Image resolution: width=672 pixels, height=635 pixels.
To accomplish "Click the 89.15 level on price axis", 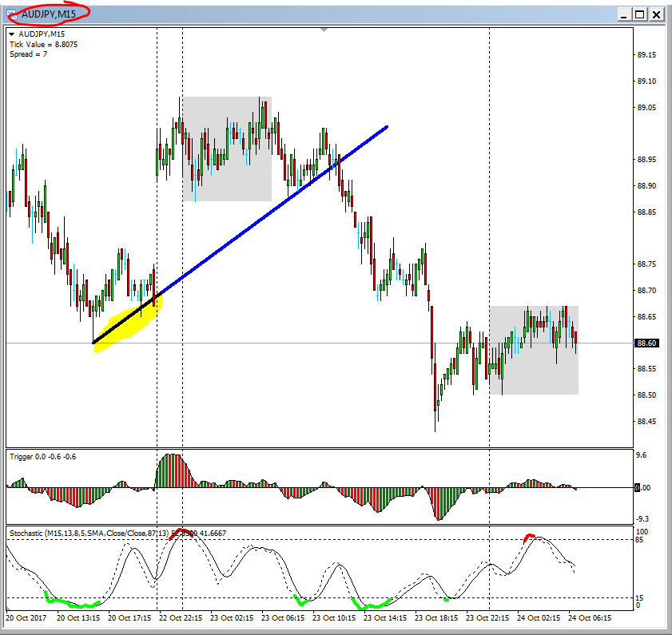I will tap(646, 55).
